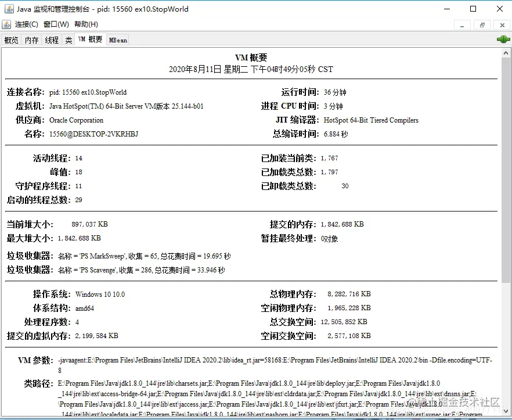The height and width of the screenshot is (420, 512).
Task: Click the OS value 'Windows 10 10.0'
Action: (x=100, y=294)
